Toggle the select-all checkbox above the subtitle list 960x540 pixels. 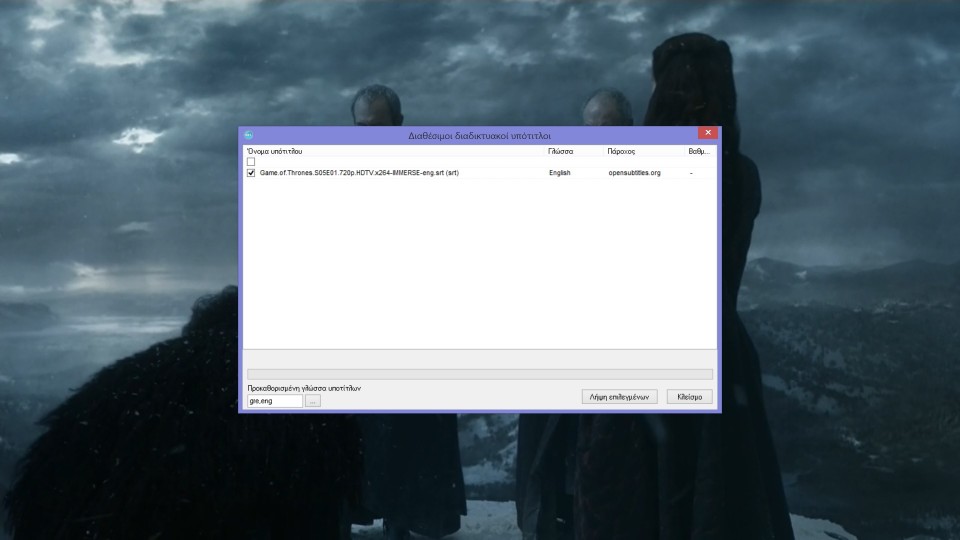pyautogui.click(x=251, y=161)
